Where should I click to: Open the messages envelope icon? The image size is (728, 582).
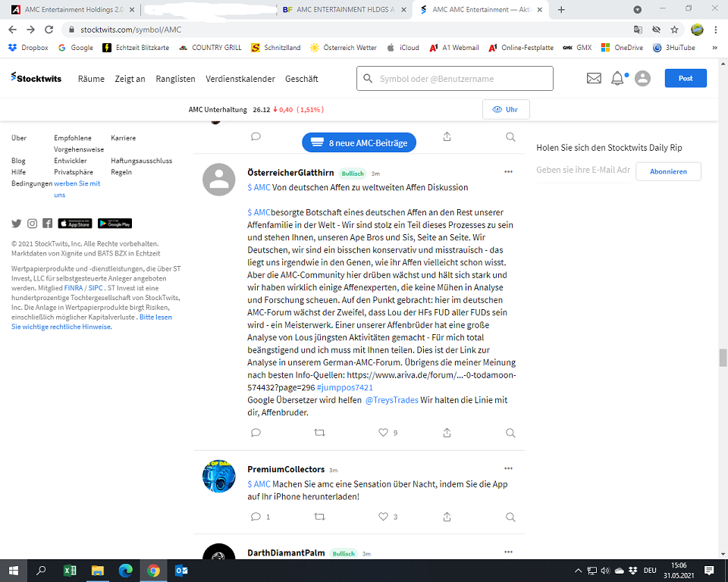[594, 79]
